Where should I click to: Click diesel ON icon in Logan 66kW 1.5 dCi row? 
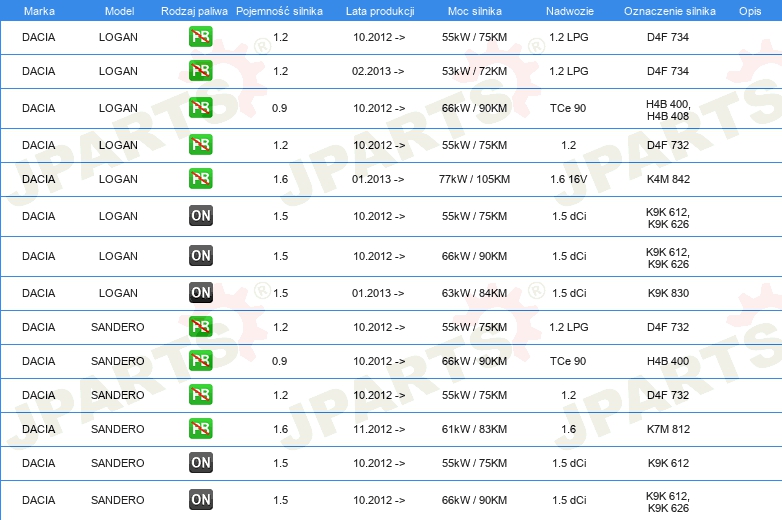tap(200, 255)
